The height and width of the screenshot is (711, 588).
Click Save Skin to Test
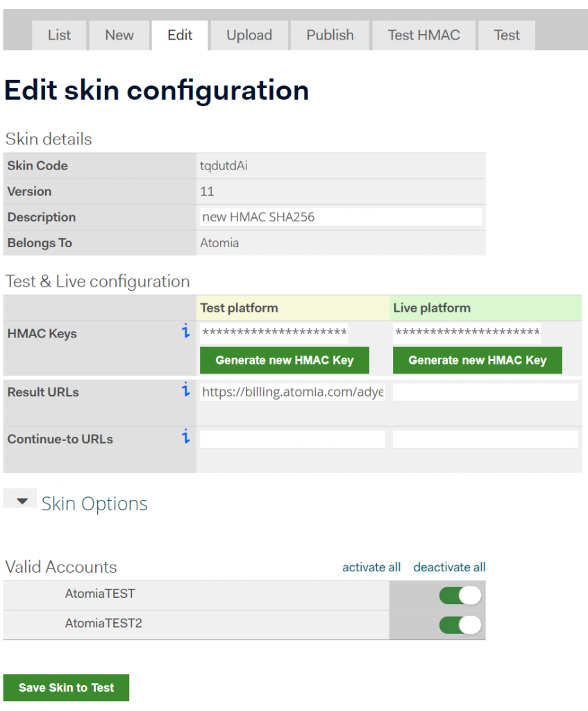point(65,687)
